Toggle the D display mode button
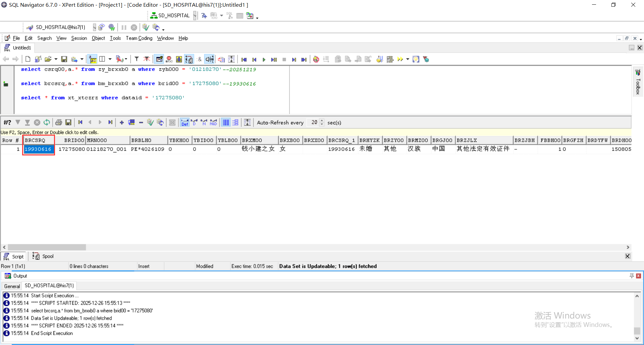Image resolution: width=644 pixels, height=345 pixels. pyautogui.click(x=194, y=123)
